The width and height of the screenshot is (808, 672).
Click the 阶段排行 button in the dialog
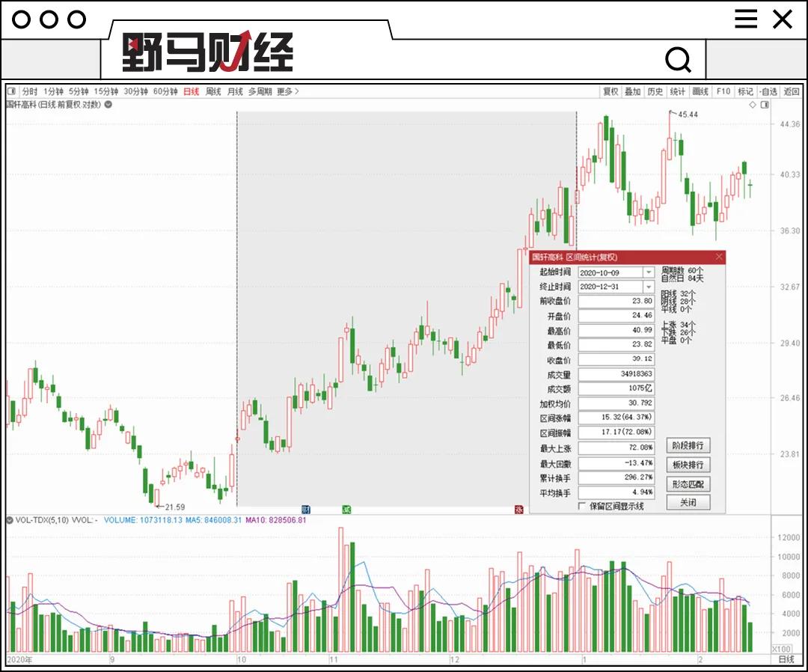pos(687,445)
